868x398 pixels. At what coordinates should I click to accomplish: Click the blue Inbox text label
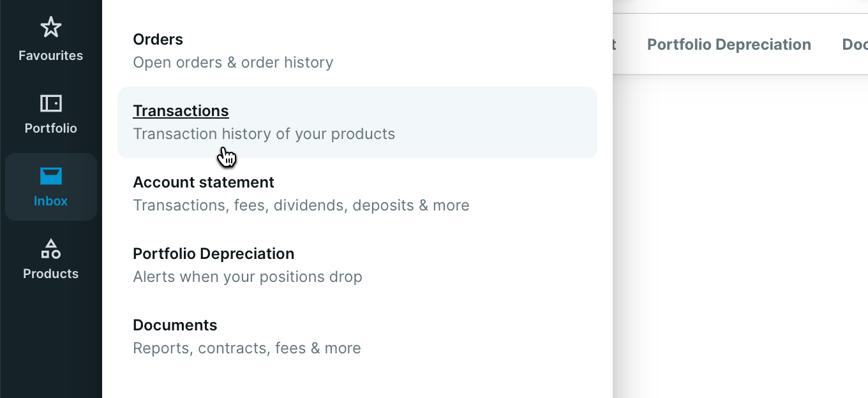(x=50, y=201)
